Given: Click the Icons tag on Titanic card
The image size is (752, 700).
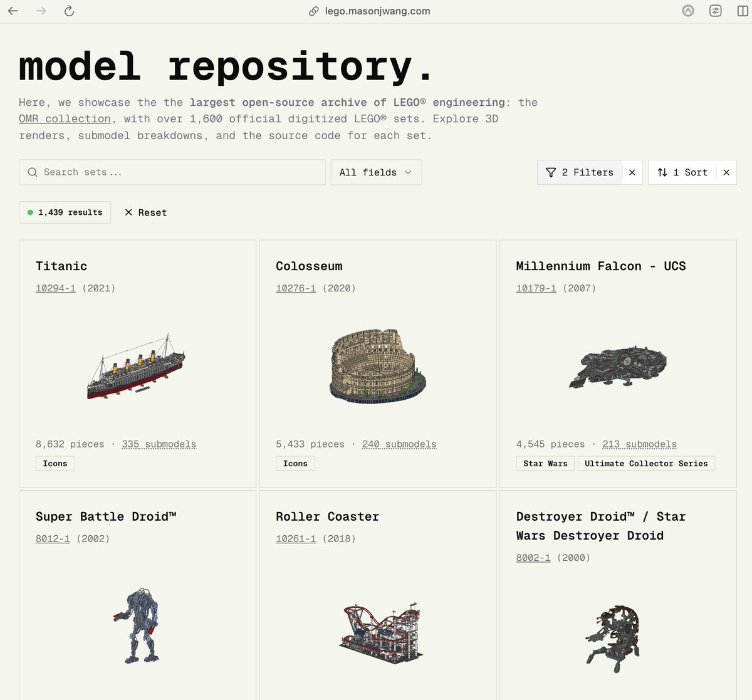Looking at the screenshot, I should [55, 464].
